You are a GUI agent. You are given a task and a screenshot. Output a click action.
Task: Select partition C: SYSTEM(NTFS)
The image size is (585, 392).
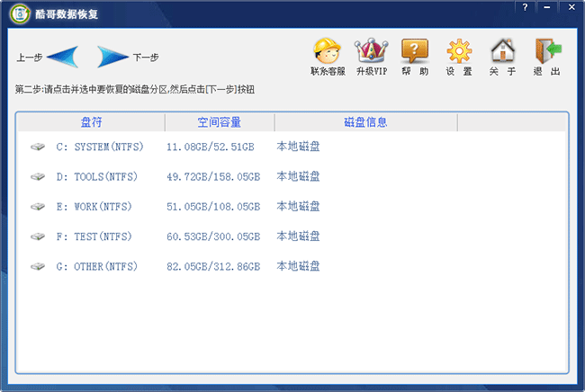tap(100, 147)
